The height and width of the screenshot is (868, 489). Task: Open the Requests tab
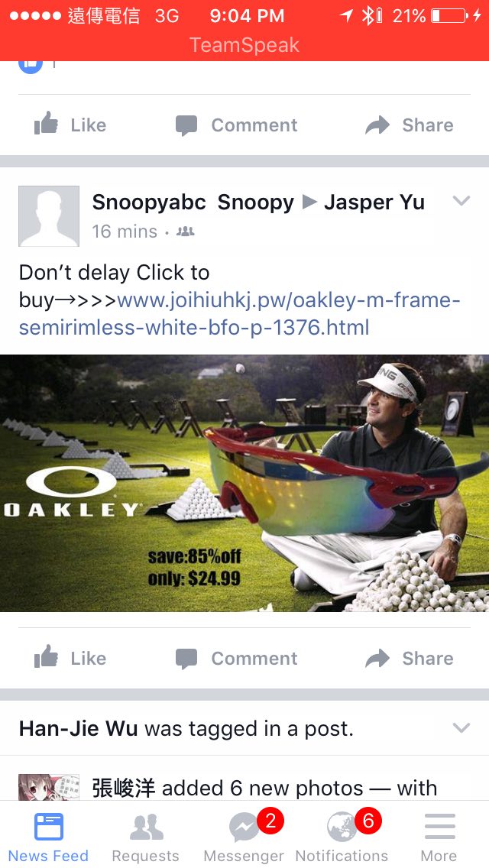pyautogui.click(x=146, y=836)
